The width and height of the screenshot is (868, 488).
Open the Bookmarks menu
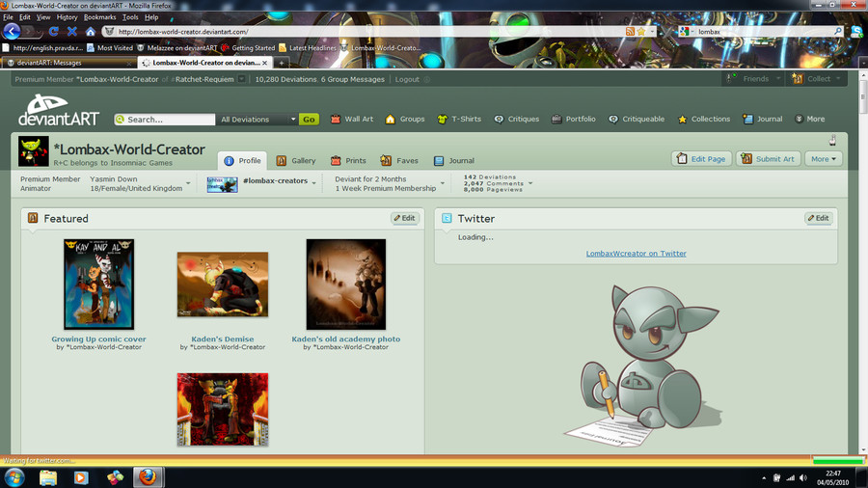click(99, 17)
